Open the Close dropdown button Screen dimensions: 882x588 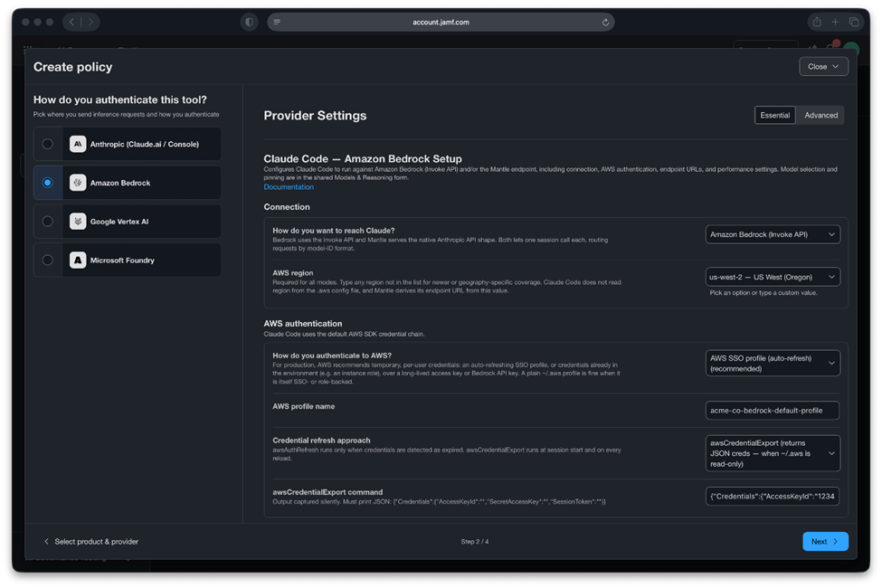click(x=823, y=66)
